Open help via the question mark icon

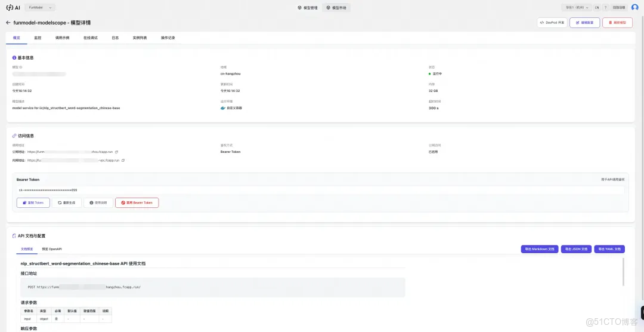(x=605, y=7)
